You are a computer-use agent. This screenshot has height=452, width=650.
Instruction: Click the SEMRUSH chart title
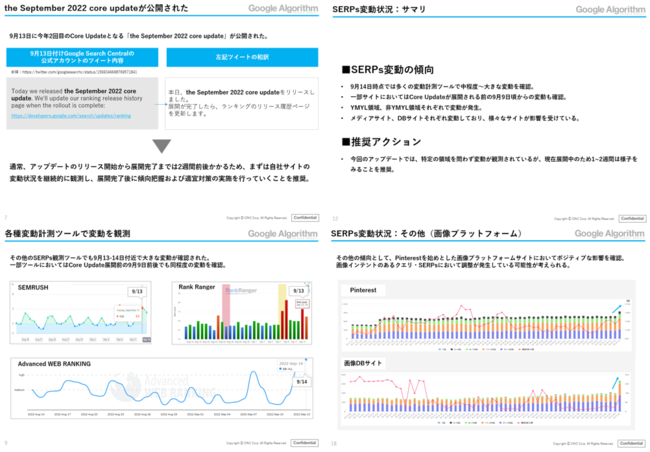coord(33,287)
